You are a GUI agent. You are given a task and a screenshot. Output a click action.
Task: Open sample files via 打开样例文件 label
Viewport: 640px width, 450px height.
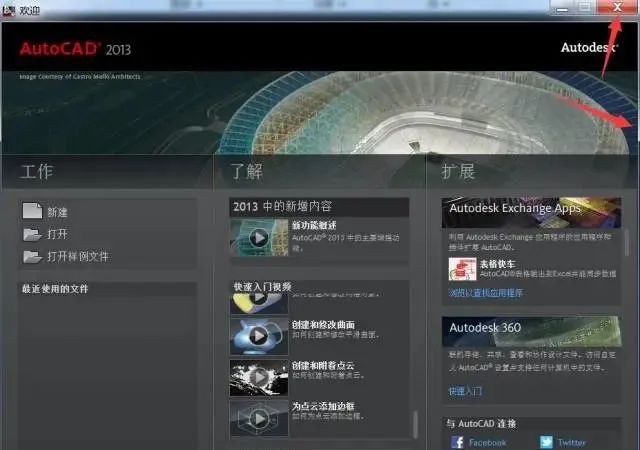[78, 256]
